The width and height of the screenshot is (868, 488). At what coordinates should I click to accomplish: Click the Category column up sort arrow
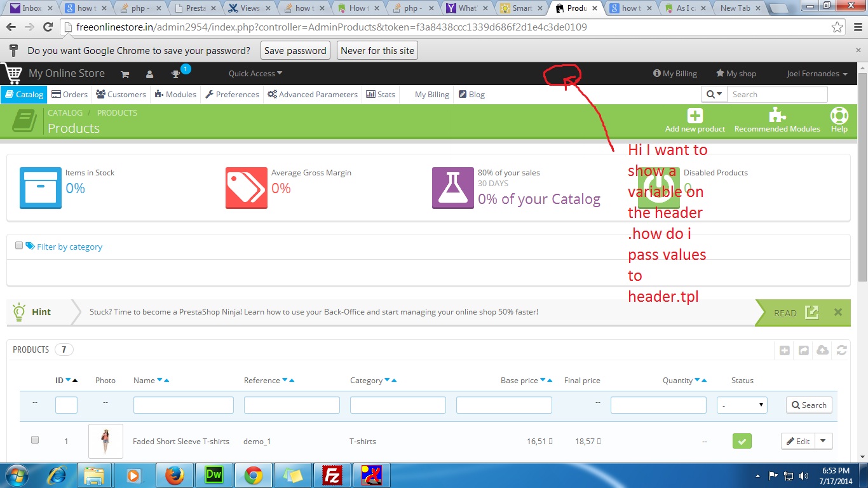[x=394, y=381]
